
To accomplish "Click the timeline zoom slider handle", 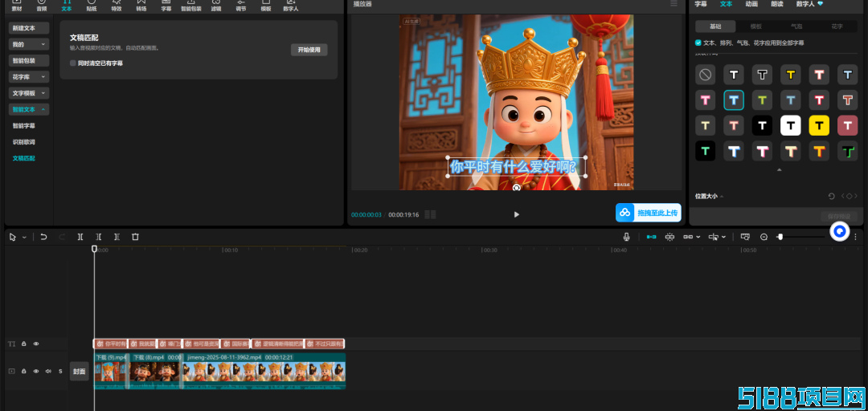I will pyautogui.click(x=780, y=237).
